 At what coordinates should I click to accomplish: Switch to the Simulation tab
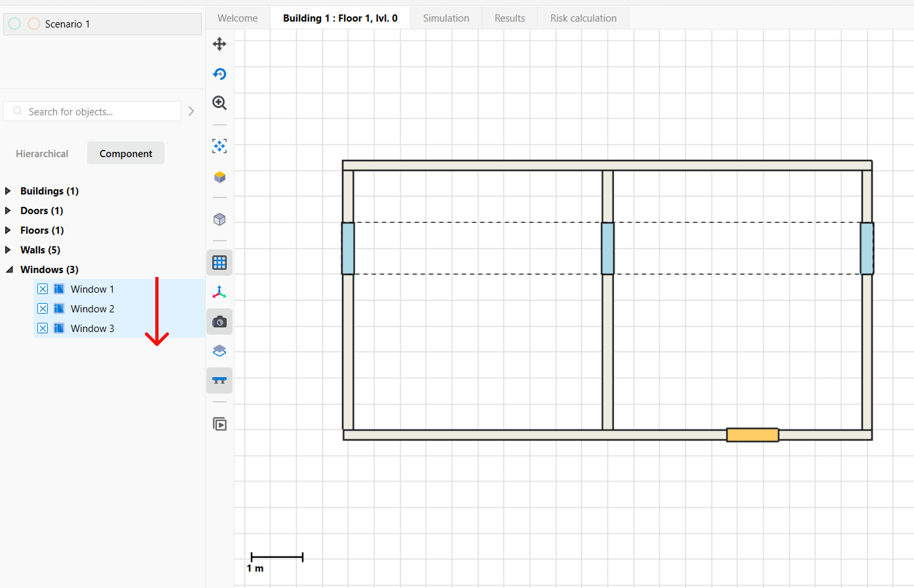[x=446, y=18]
